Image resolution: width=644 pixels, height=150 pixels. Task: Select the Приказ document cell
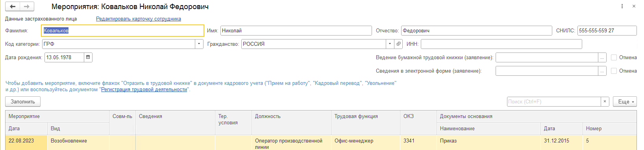coord(489,142)
